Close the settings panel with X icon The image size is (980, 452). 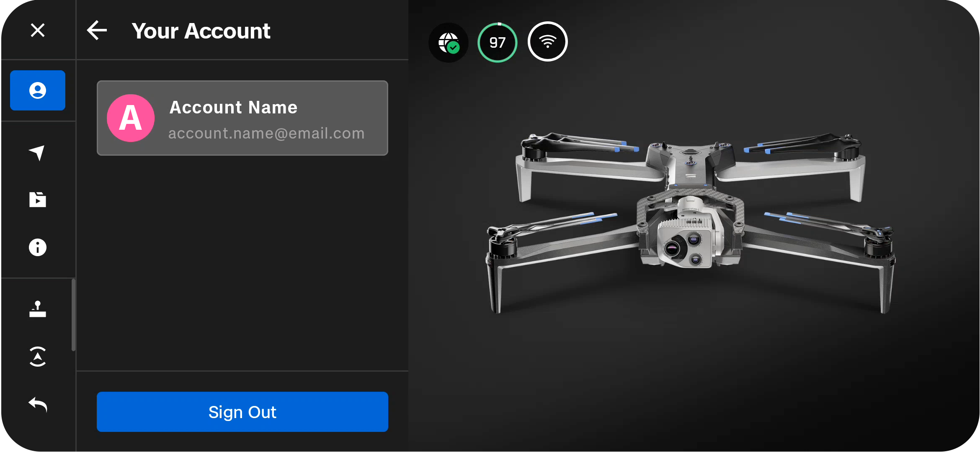pyautogui.click(x=38, y=30)
